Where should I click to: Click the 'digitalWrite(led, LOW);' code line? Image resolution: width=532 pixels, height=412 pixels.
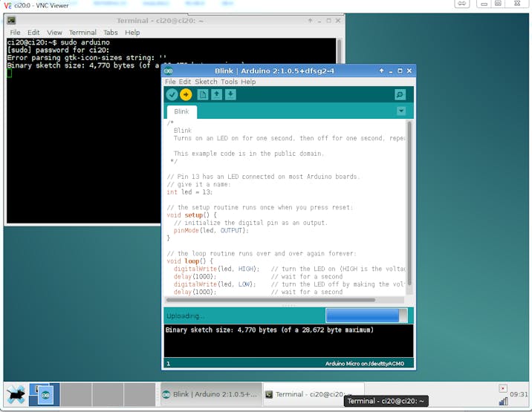215,284
